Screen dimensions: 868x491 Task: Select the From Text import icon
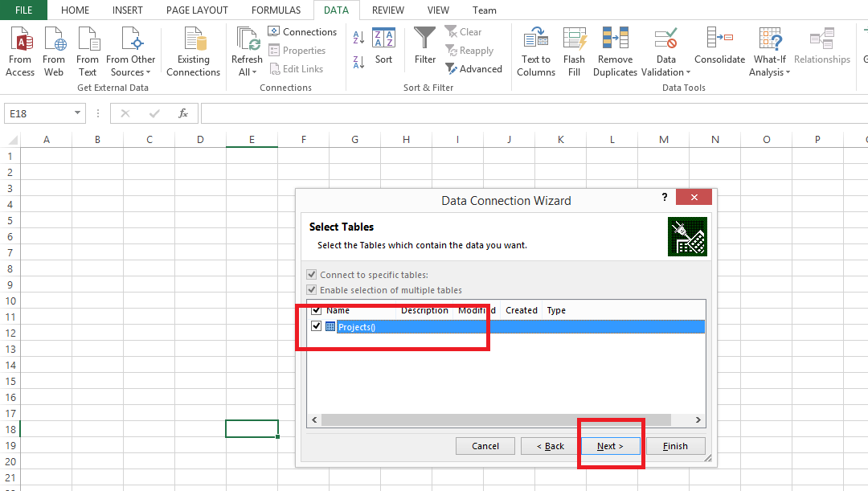click(88, 39)
